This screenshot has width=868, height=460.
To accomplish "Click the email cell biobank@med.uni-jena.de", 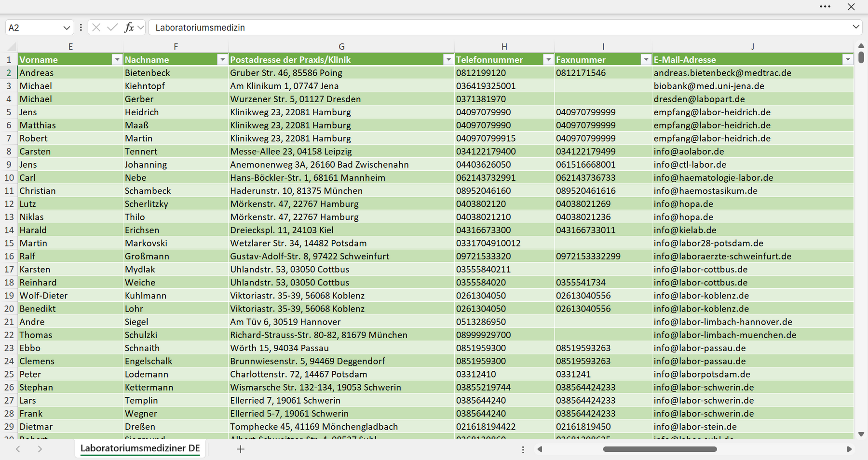I will [709, 86].
